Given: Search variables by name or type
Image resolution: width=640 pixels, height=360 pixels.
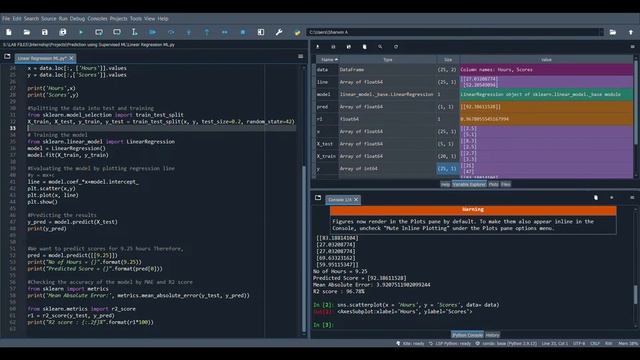Looking at the screenshot, I should pos(380,47).
